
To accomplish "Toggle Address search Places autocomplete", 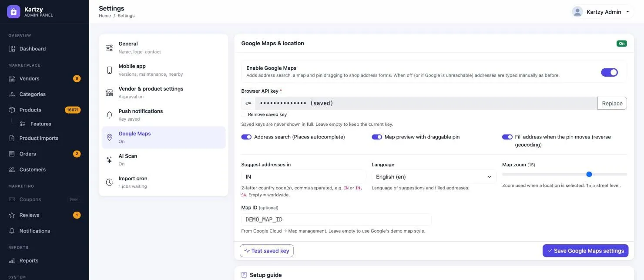I will point(246,137).
